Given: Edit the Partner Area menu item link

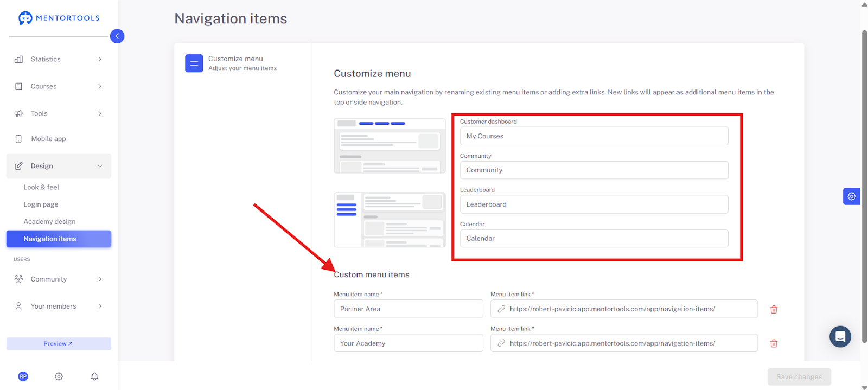Looking at the screenshot, I should [624, 309].
